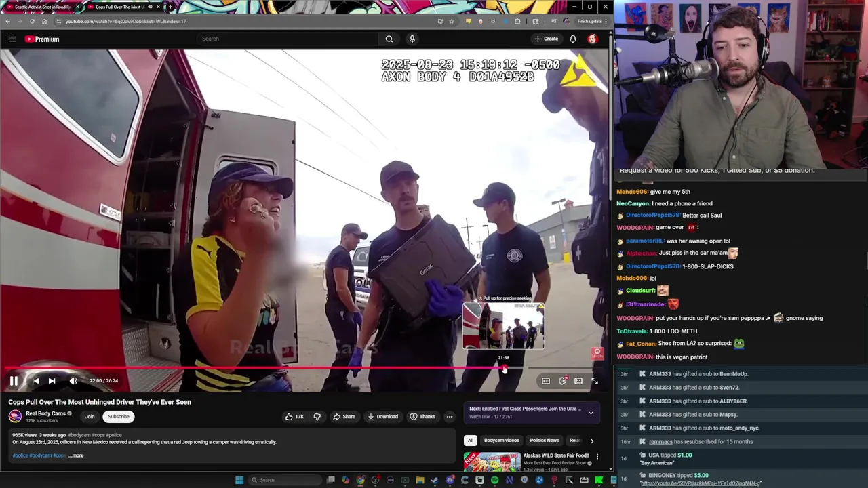Select the All filter chip

tap(470, 441)
